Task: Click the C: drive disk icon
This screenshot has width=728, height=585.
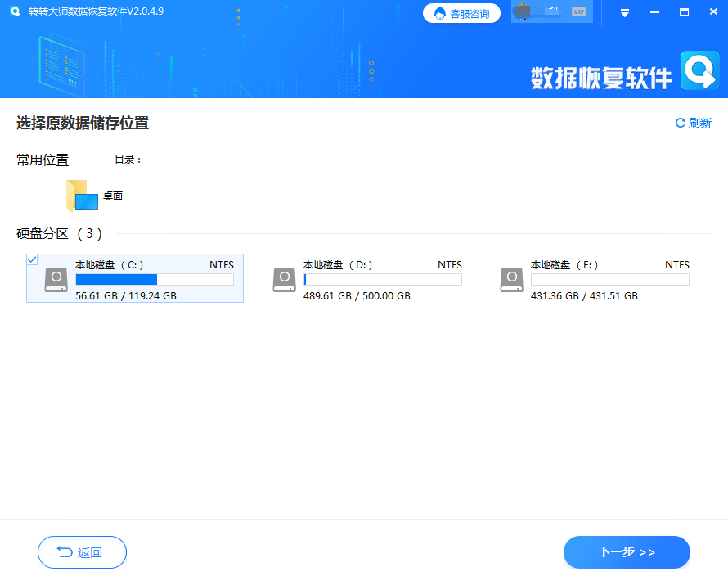Action: (x=56, y=280)
